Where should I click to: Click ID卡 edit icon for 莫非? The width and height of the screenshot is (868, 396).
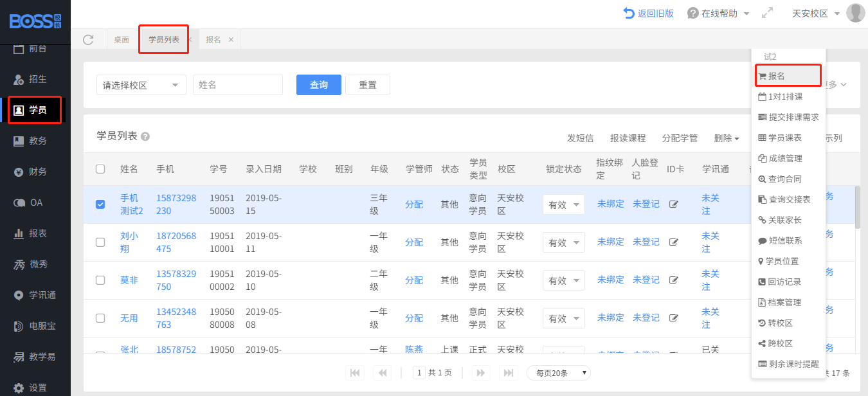[x=674, y=280]
